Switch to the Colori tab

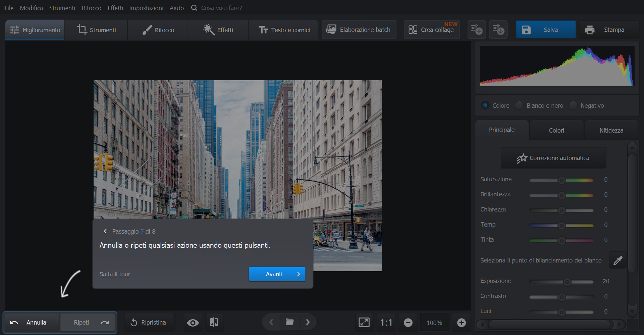556,130
